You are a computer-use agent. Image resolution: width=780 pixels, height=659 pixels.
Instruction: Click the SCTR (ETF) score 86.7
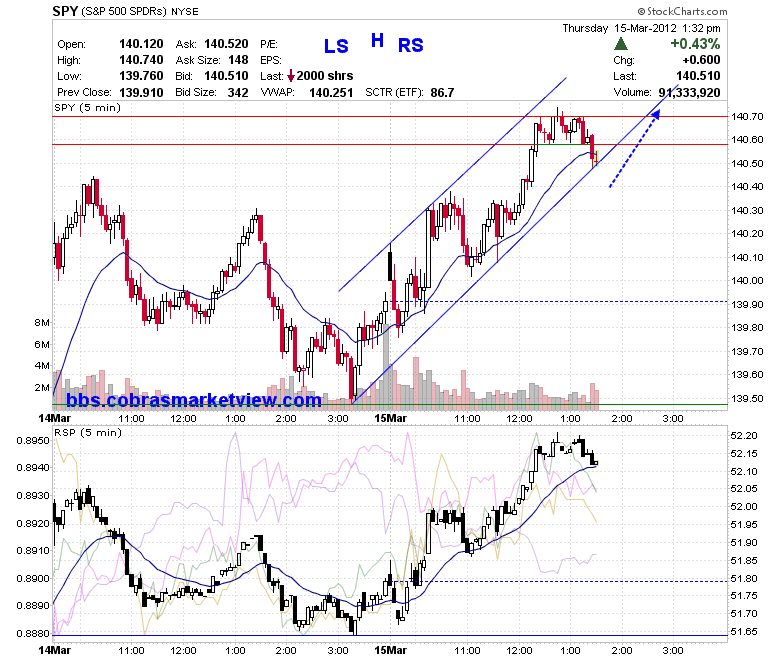pyautogui.click(x=442, y=93)
